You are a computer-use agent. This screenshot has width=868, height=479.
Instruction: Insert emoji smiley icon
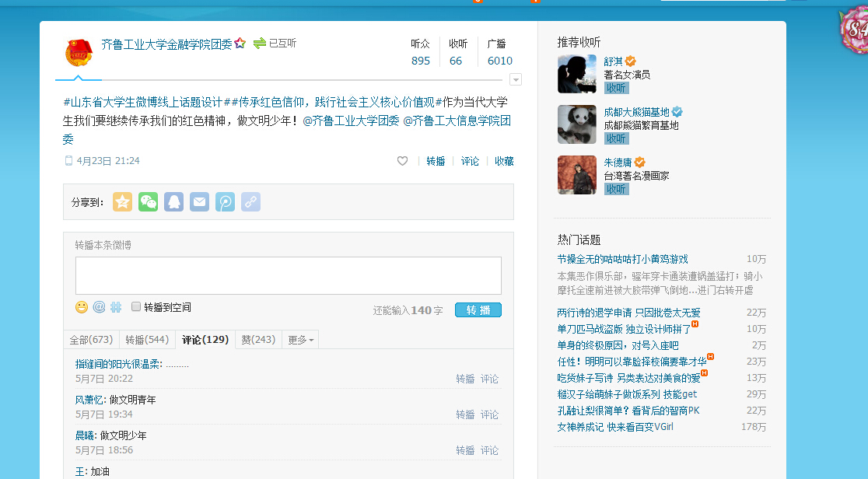(82, 307)
